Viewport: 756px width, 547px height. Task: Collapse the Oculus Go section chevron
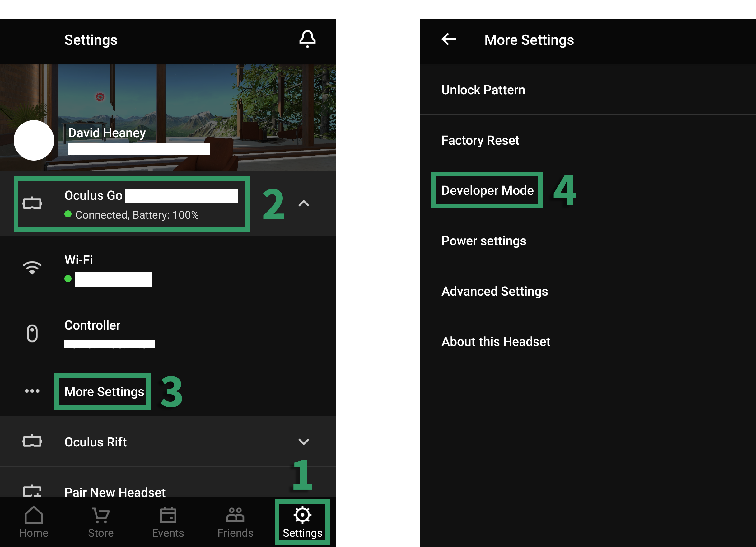[x=304, y=203]
